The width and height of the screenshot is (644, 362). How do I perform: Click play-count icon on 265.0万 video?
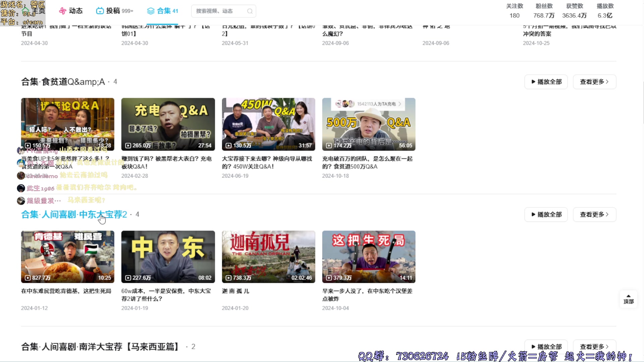(128, 145)
